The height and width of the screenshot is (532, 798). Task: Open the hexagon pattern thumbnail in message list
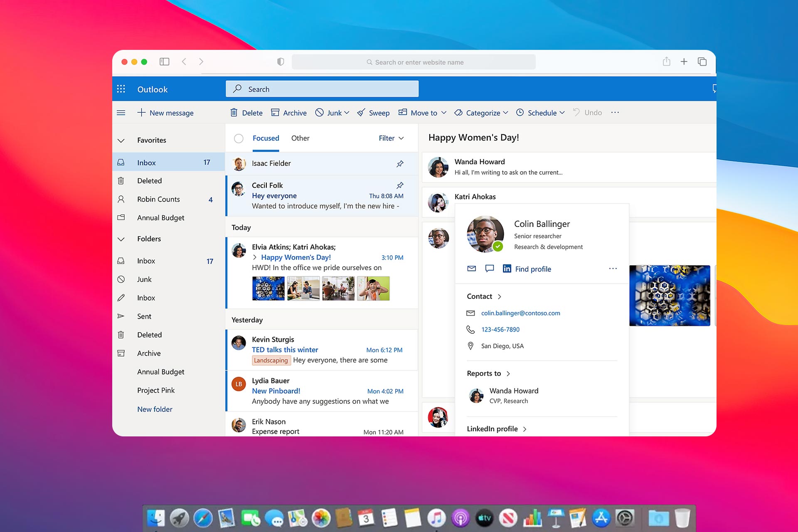(268, 288)
